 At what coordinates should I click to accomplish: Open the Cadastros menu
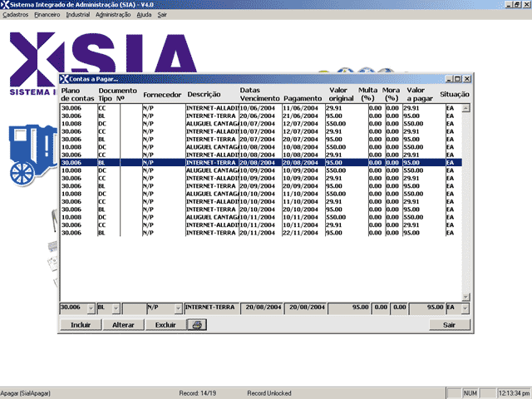pyautogui.click(x=16, y=15)
